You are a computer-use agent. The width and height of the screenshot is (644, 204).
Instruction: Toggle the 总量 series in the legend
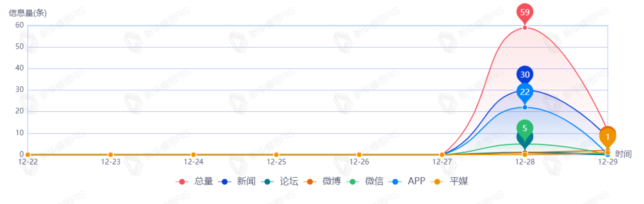pyautogui.click(x=195, y=181)
